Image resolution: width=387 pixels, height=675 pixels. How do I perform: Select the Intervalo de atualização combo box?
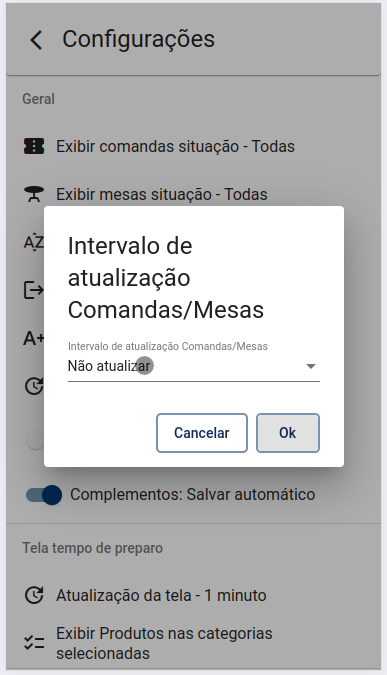tap(194, 366)
